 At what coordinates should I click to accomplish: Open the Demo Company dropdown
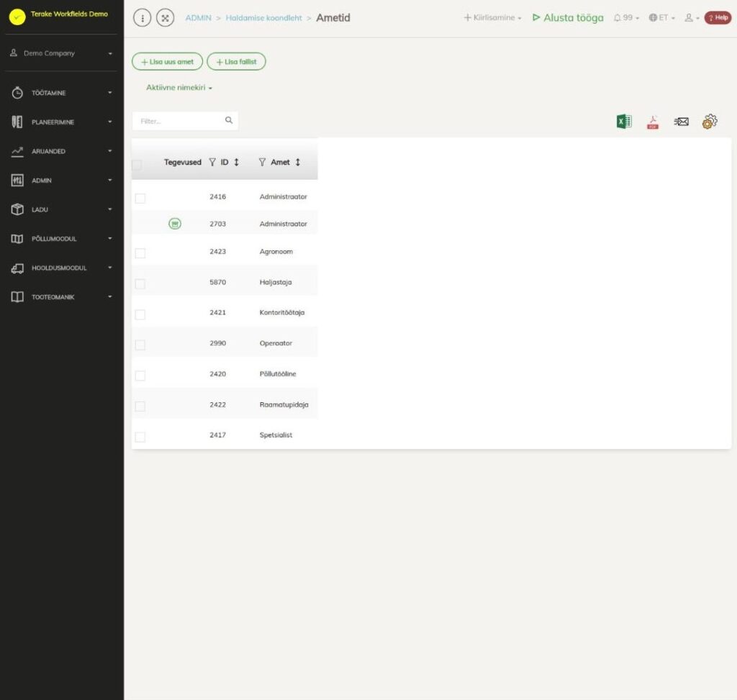(x=62, y=53)
